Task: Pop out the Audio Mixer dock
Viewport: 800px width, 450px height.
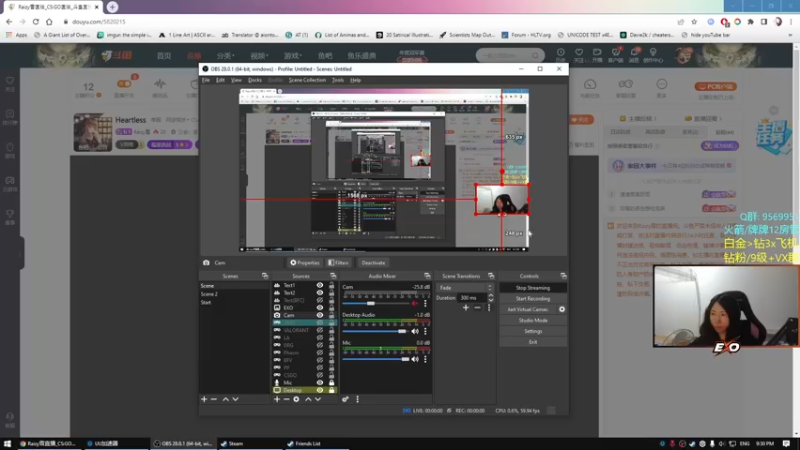Action: coord(427,276)
